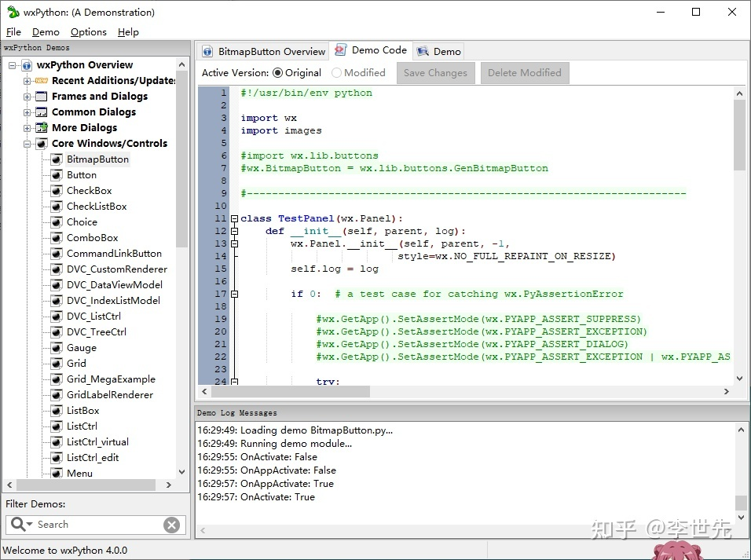Click the Save Changes button

pyautogui.click(x=435, y=73)
